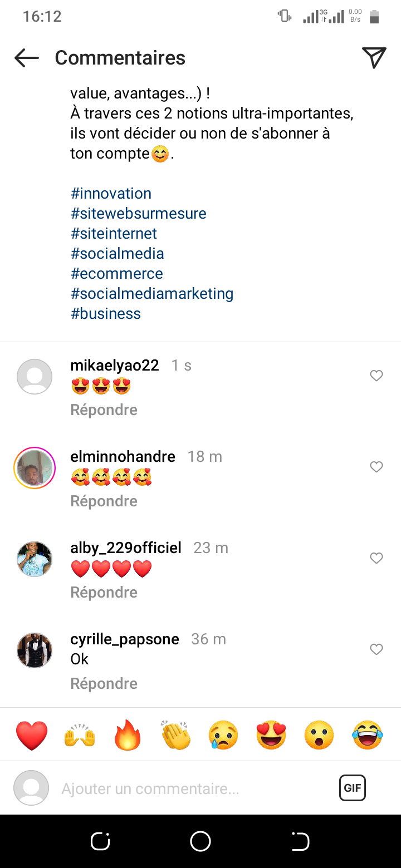
Task: Insert the crying face quick emoji
Action: (x=223, y=735)
